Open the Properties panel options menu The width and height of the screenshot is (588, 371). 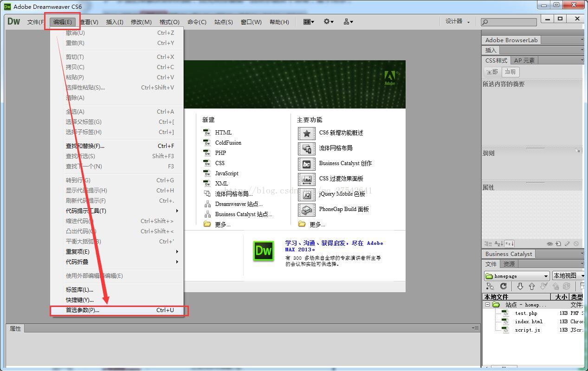tap(475, 328)
